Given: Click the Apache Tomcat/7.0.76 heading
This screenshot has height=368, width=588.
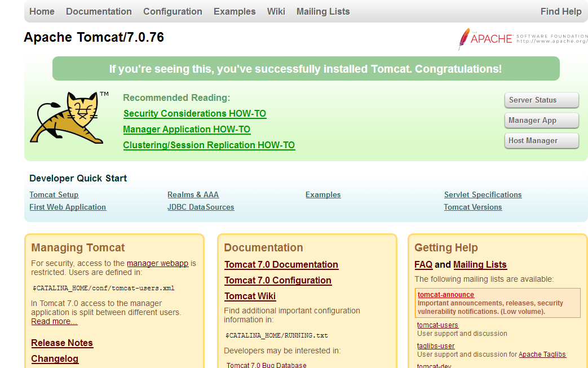Looking at the screenshot, I should click(94, 37).
